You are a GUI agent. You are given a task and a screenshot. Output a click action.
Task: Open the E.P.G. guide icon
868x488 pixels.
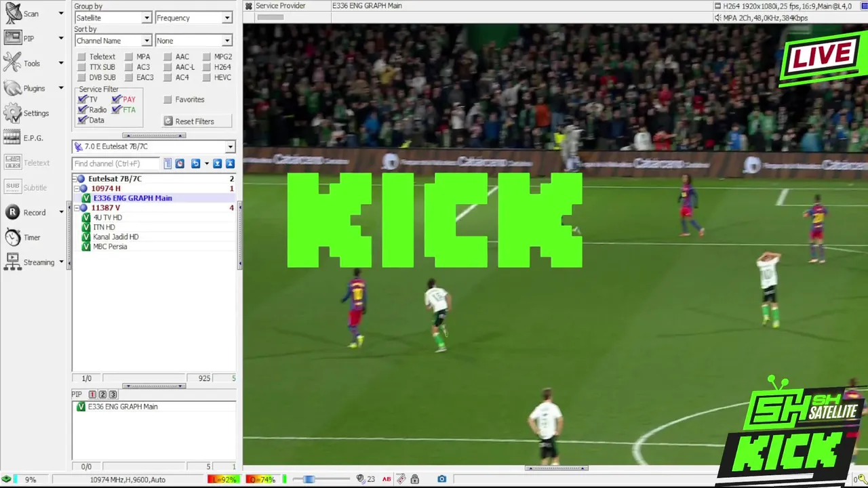[x=12, y=138]
